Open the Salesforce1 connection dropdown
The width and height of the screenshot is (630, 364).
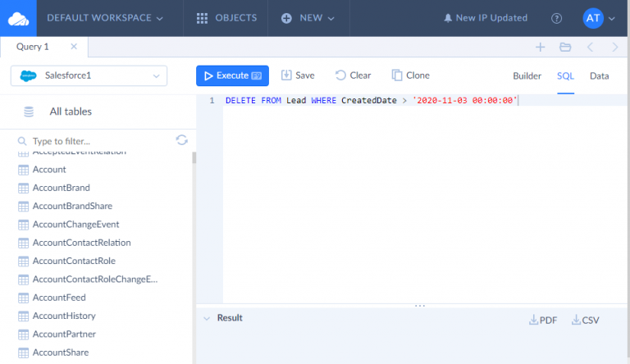pyautogui.click(x=89, y=76)
